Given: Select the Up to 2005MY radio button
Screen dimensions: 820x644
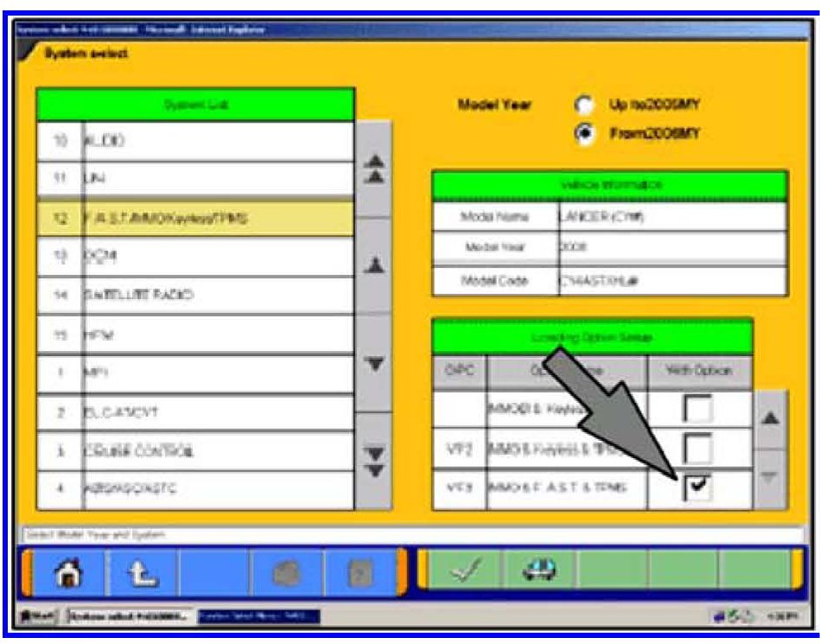Looking at the screenshot, I should (x=583, y=105).
